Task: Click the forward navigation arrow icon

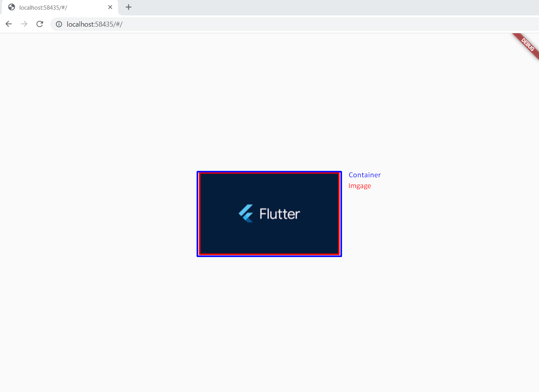Action: point(24,24)
